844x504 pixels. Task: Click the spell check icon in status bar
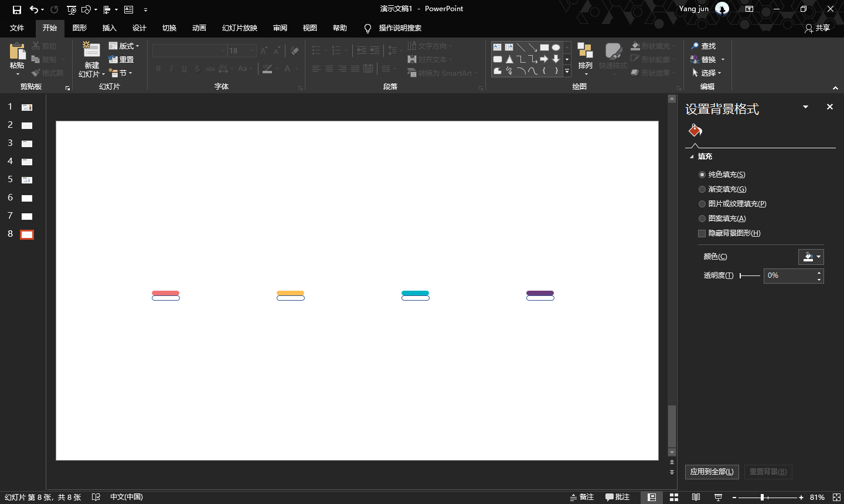click(x=96, y=497)
